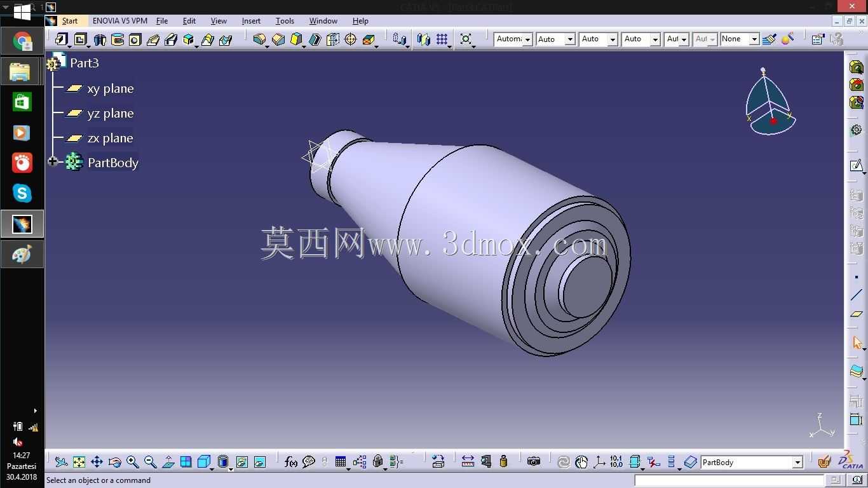The width and height of the screenshot is (868, 488).
Task: Select the Groove tool
Action: tap(118, 39)
